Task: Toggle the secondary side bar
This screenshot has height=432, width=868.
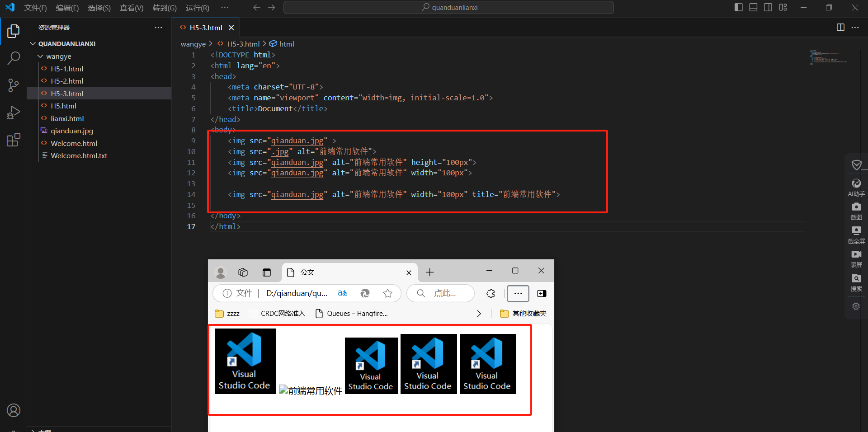Action: click(768, 7)
